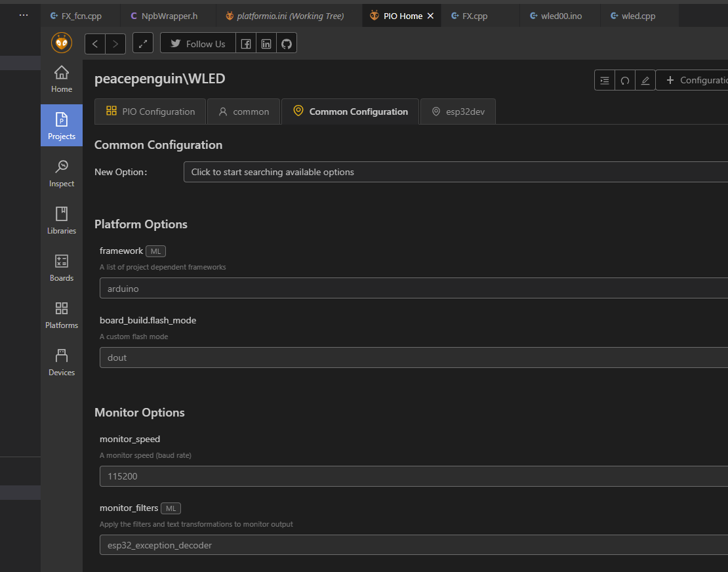This screenshot has height=572, width=728.
Task: Open platformio.ini (Working Tree) tab
Action: [289, 16]
